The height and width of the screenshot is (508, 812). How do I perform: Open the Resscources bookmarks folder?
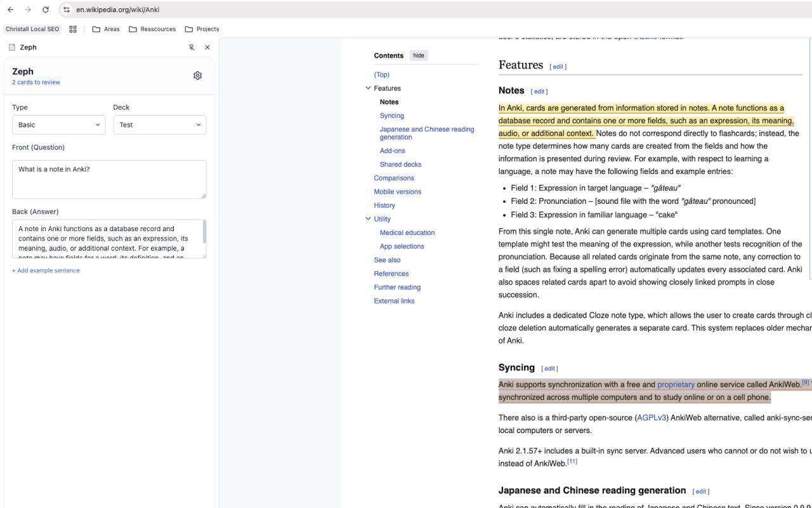[152, 29]
